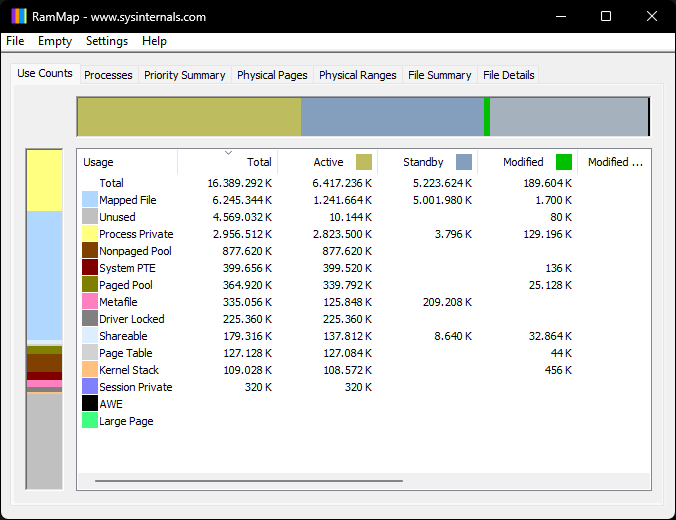
Task: Click the green Modified segment in top bar
Action: coord(487,117)
